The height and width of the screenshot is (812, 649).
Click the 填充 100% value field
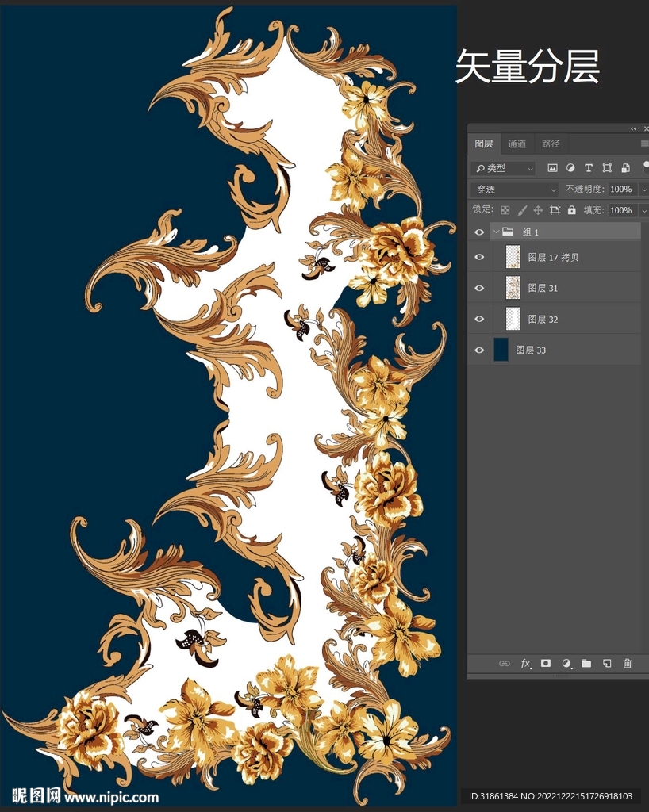[623, 210]
